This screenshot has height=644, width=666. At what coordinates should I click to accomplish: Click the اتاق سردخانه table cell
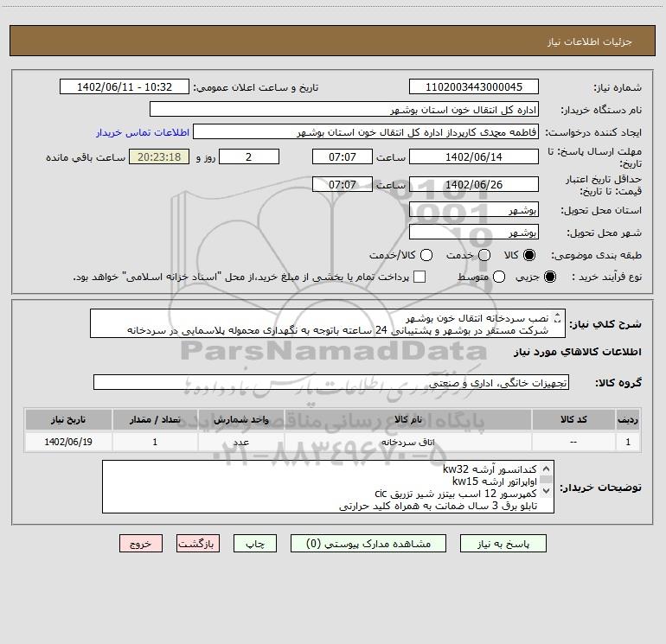tap(407, 442)
